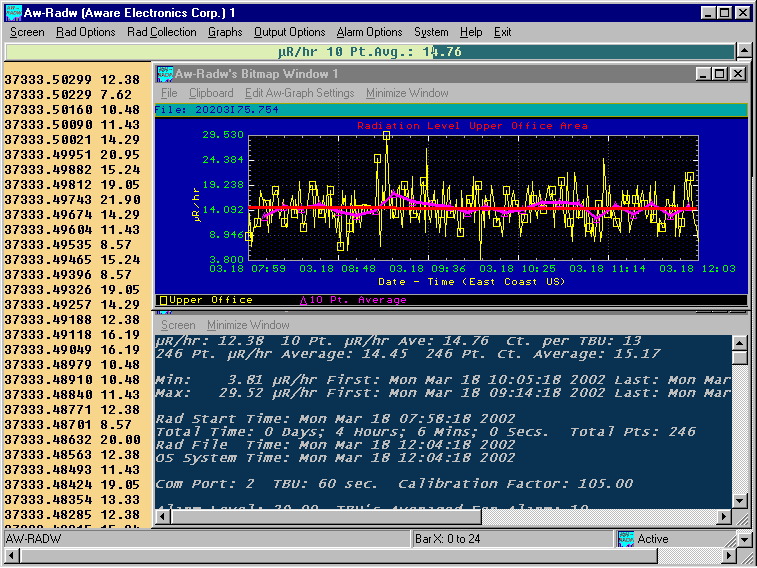Screen dimensions: 757x568
Task: Click data row 37333.49951 20.95
Action: [x=72, y=154]
